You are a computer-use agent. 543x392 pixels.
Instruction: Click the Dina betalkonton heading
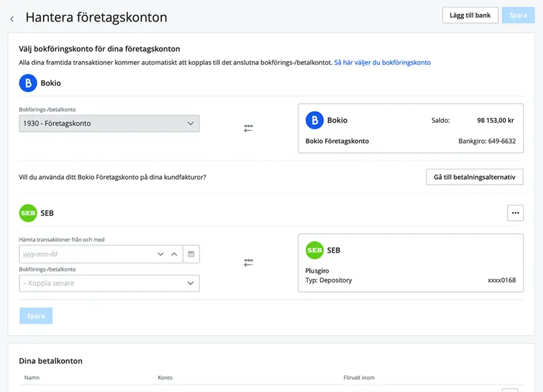coord(50,361)
